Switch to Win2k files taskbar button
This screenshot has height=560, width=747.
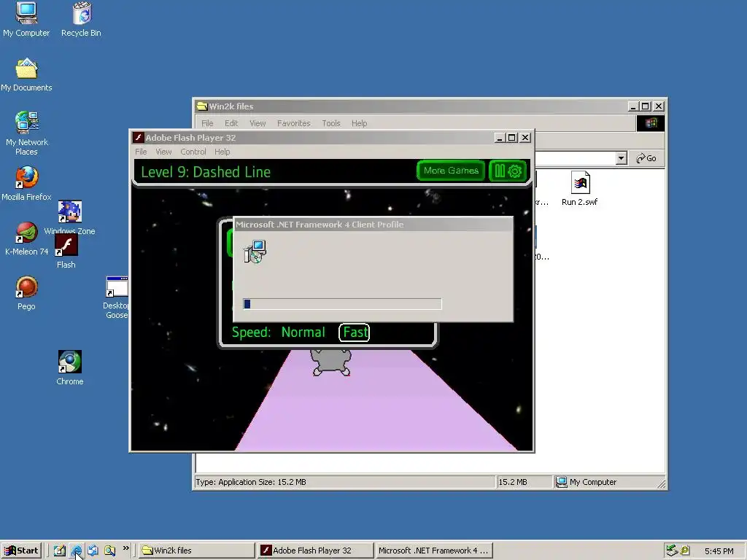(x=196, y=551)
